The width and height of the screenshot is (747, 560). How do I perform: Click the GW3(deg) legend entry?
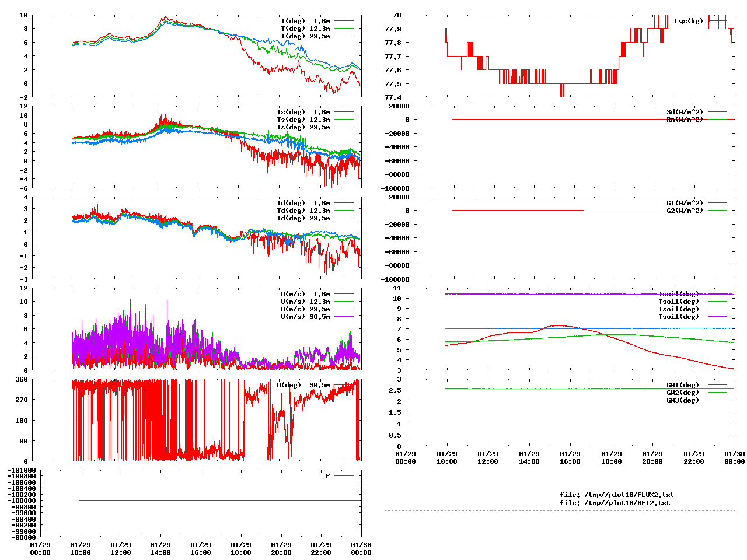pos(683,400)
